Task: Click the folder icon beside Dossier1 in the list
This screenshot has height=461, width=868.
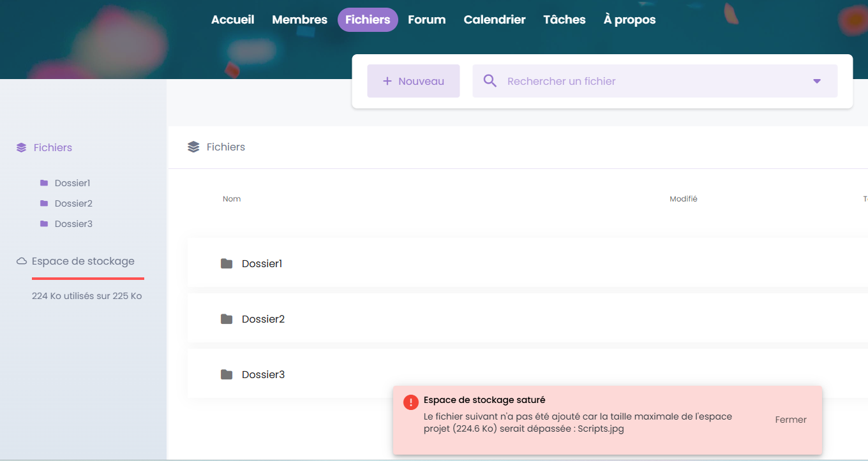Action: tap(227, 263)
